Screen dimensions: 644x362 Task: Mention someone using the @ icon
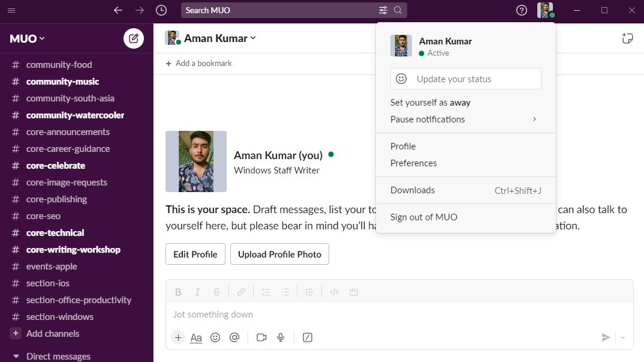tap(234, 337)
